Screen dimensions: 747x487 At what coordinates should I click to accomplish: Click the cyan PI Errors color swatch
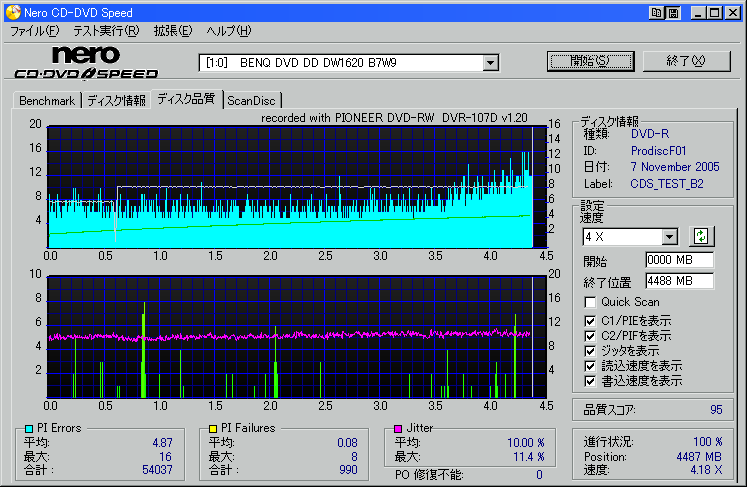[28, 428]
